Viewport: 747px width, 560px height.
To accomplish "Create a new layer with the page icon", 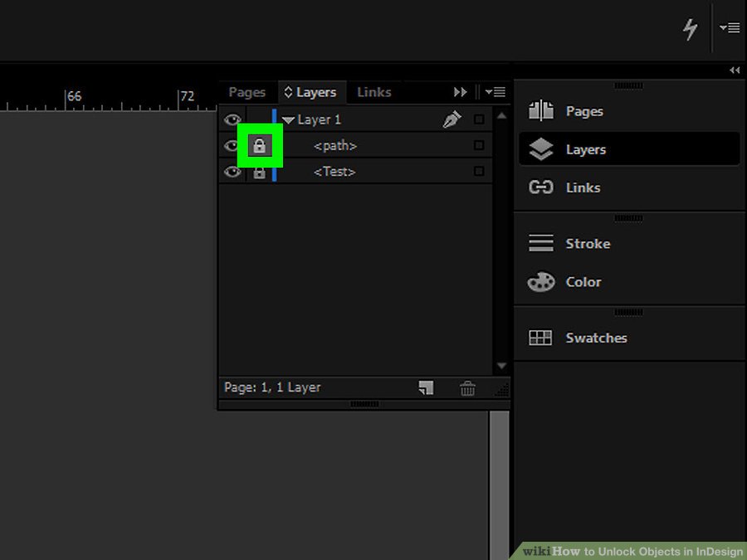I will 426,387.
